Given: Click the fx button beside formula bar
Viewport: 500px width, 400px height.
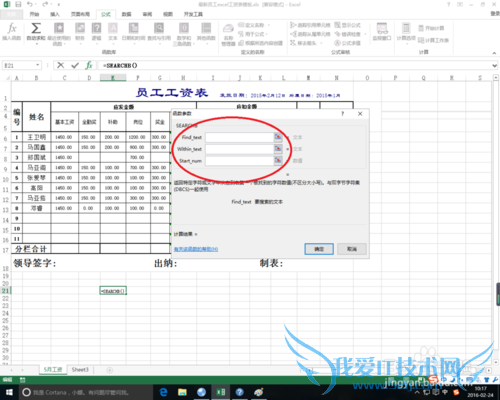Looking at the screenshot, I should point(89,65).
